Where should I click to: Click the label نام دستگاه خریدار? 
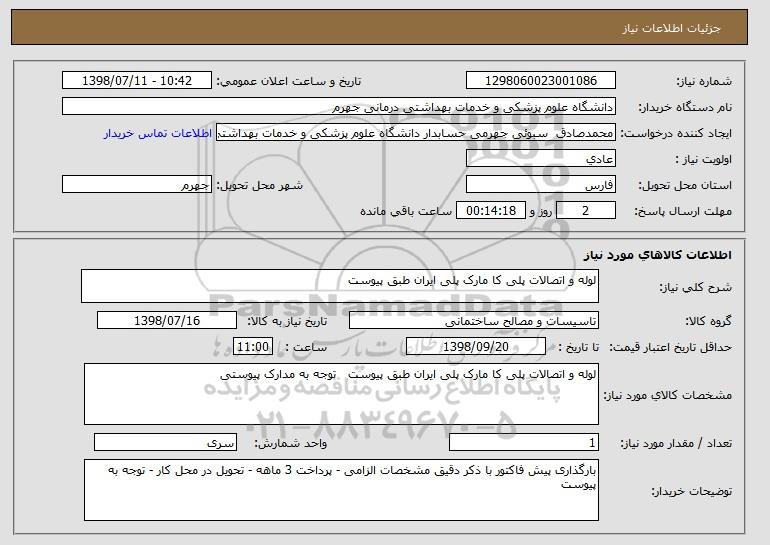(x=686, y=108)
